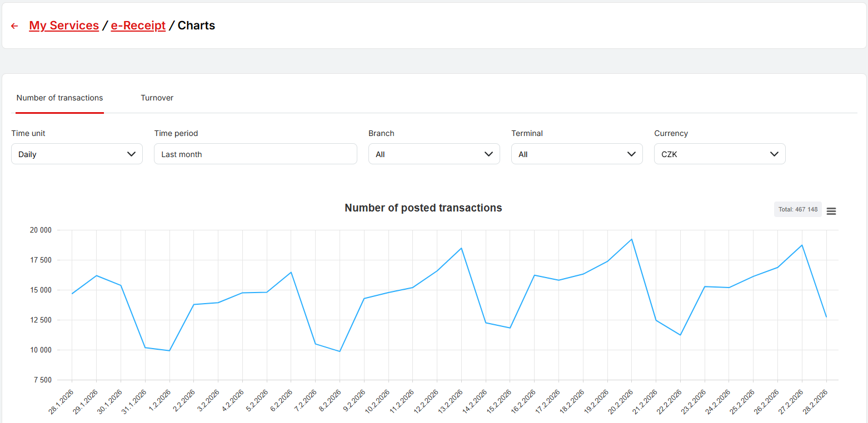Screen dimensions: 868x423
Task: Click the Number of posted transactions title
Action: tap(423, 208)
